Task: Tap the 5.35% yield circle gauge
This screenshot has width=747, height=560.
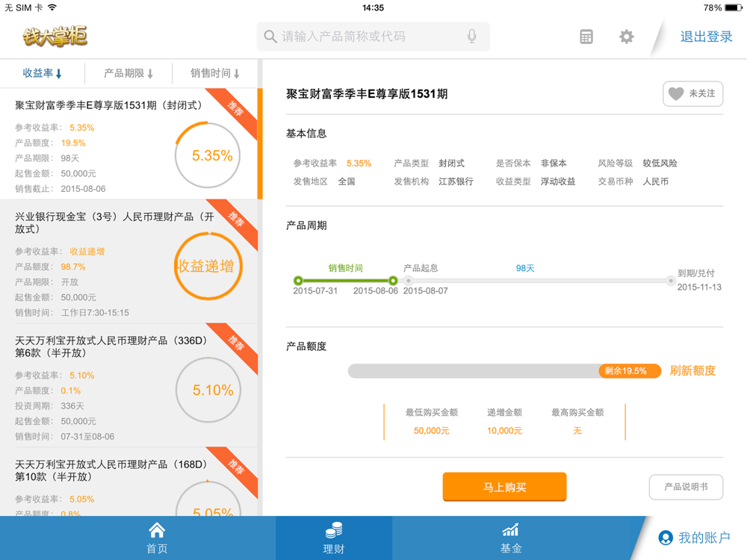Action: [x=208, y=155]
